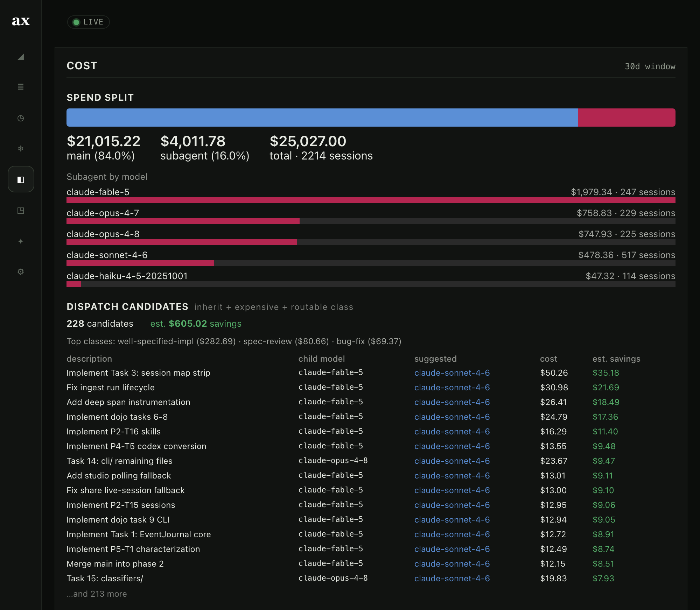This screenshot has width=700, height=610.
Task: Expand the '...and 213 more' candidates link
Action: tap(97, 594)
